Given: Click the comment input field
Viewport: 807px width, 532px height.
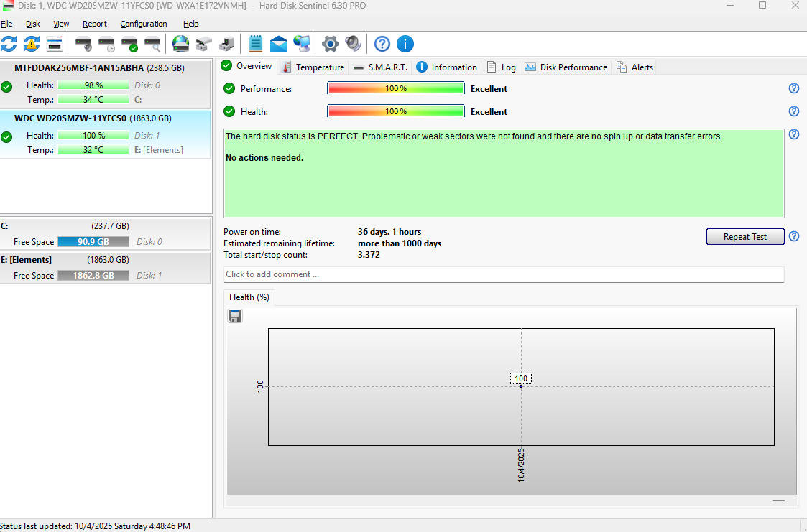Looking at the screenshot, I should (503, 274).
